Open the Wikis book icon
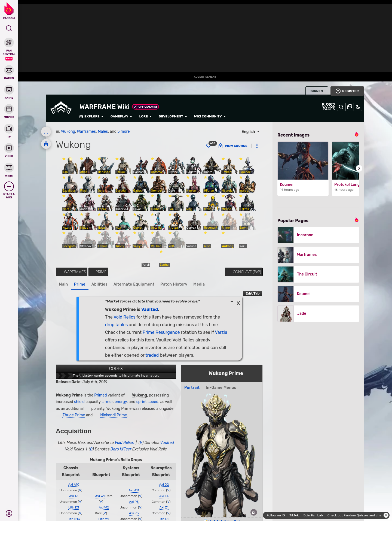The height and width of the screenshot is (545, 392). coord(9,167)
